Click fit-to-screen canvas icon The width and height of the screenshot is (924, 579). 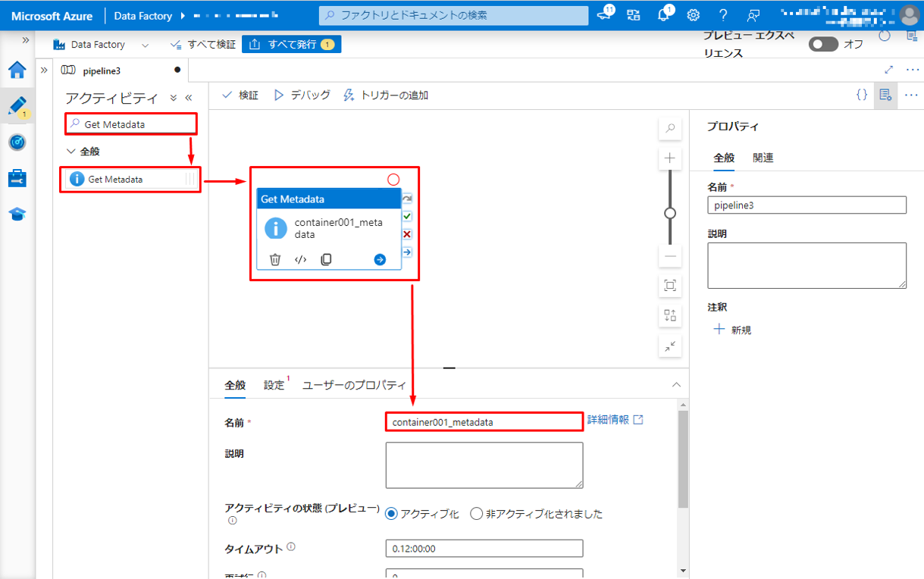point(670,286)
